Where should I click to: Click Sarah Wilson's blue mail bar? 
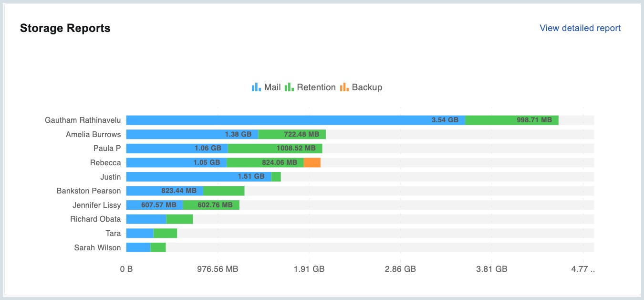138,247
